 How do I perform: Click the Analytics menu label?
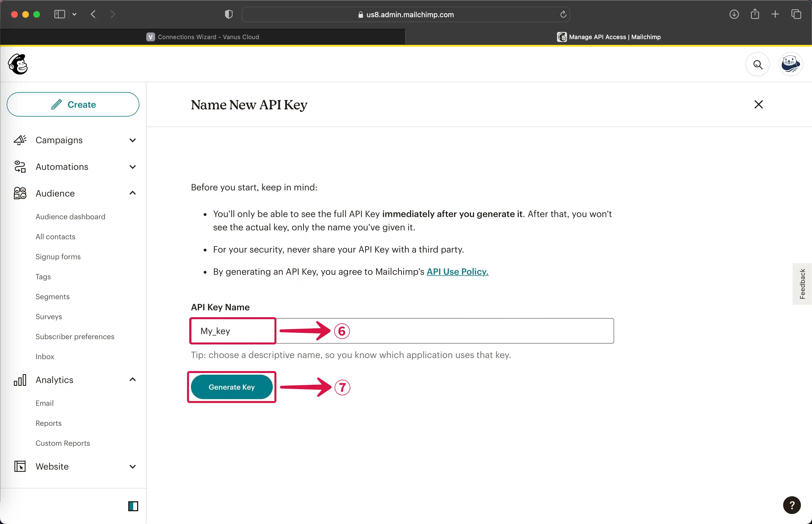coord(54,380)
